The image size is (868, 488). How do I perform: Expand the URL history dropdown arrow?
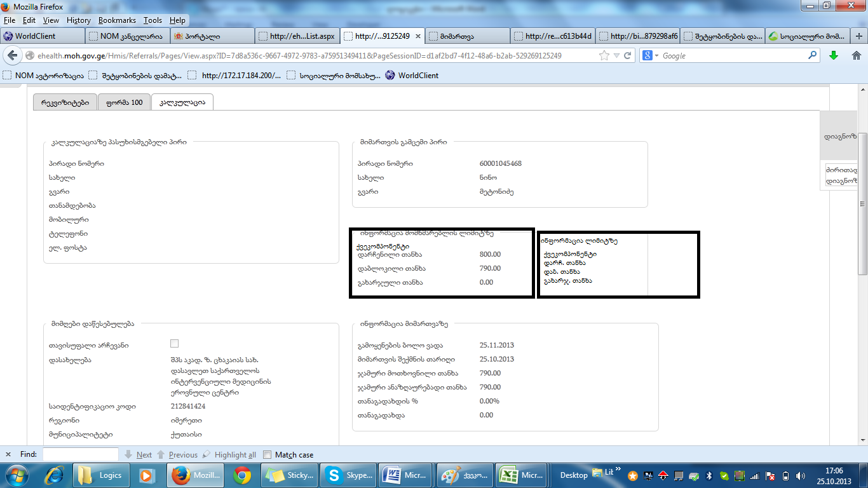[616, 56]
